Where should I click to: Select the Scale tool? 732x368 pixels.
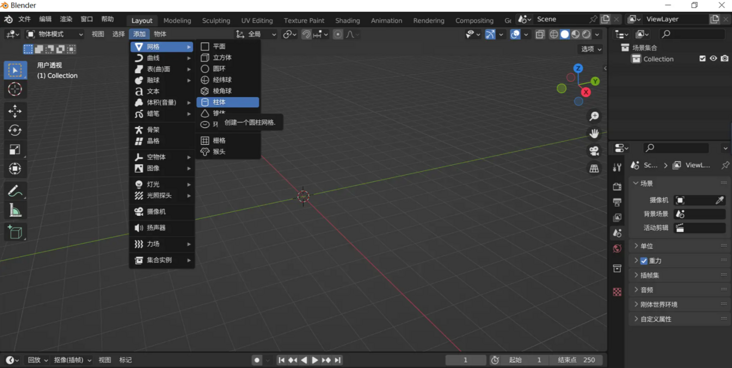coord(15,149)
